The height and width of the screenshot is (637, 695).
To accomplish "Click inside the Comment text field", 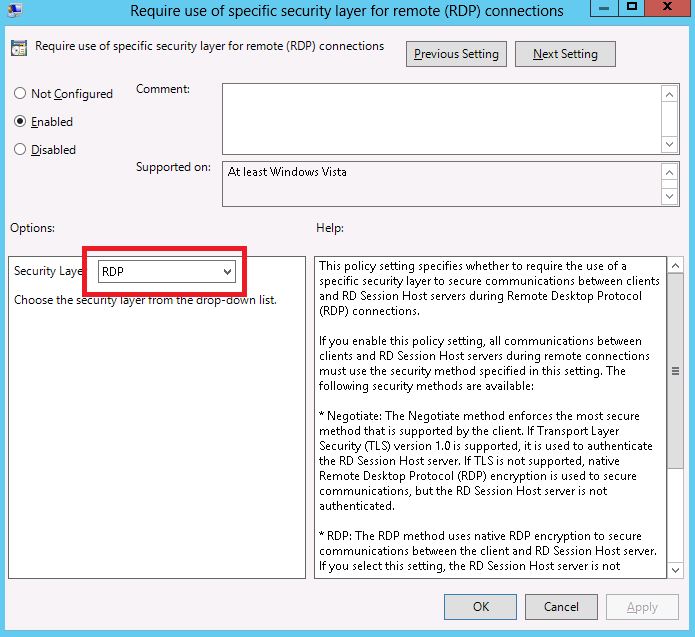I will pyautogui.click(x=440, y=117).
